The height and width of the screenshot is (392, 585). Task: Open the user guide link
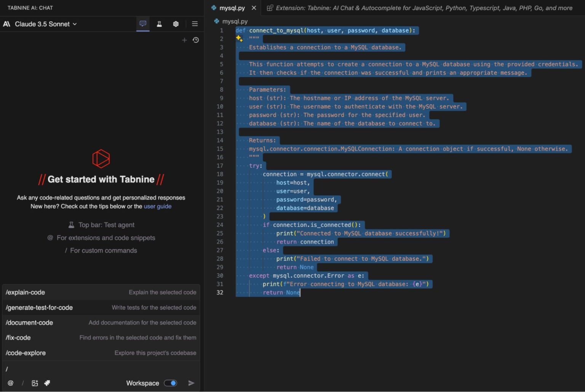[158, 206]
